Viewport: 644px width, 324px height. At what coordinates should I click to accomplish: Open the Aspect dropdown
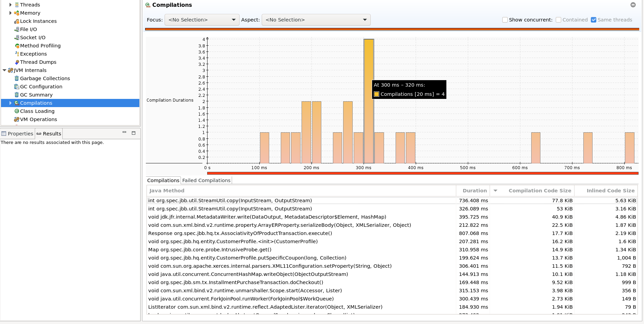tap(316, 20)
